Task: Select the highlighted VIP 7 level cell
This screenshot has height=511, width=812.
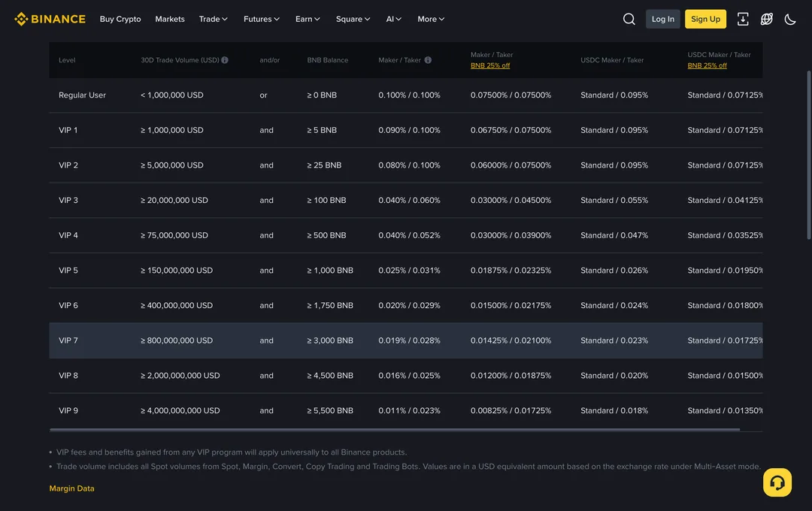Action: point(68,340)
